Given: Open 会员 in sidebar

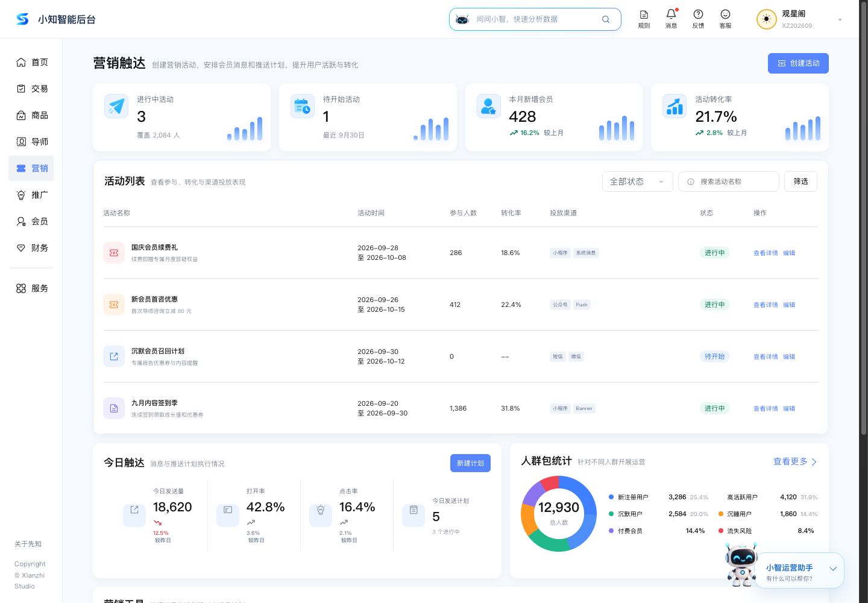Looking at the screenshot, I should 31,221.
